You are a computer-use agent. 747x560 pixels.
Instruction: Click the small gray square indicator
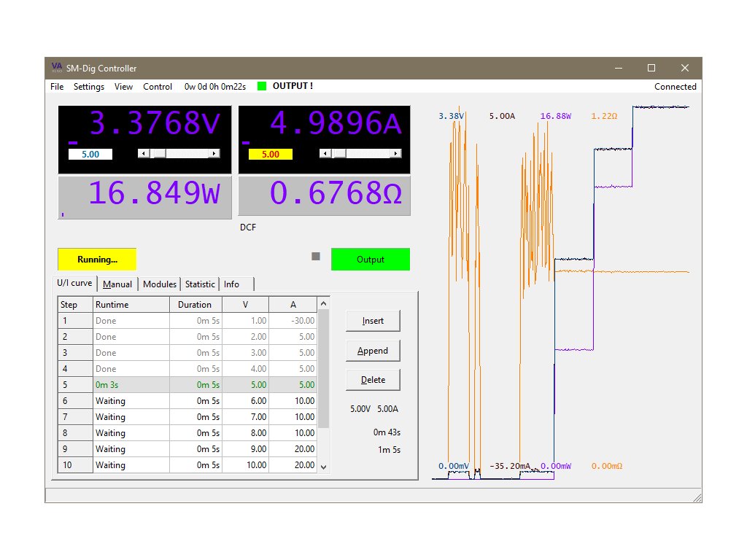(316, 257)
